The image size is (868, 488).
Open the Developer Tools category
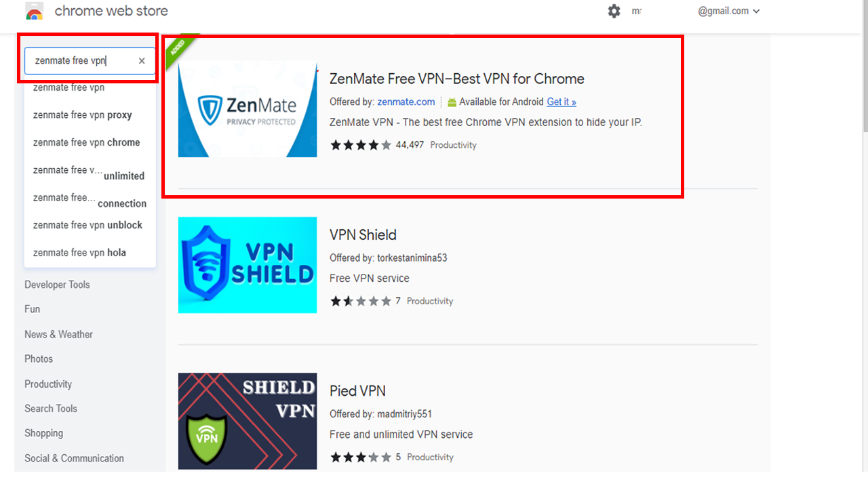57,285
